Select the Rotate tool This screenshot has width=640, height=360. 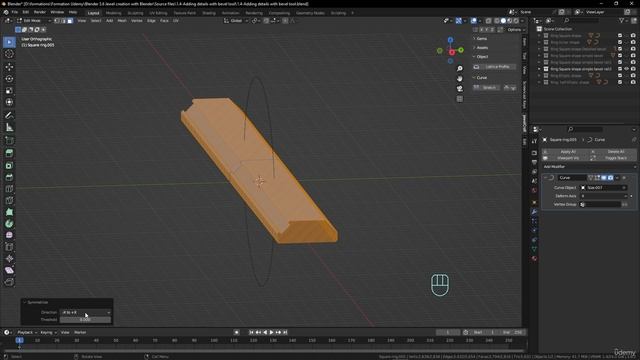point(9,78)
